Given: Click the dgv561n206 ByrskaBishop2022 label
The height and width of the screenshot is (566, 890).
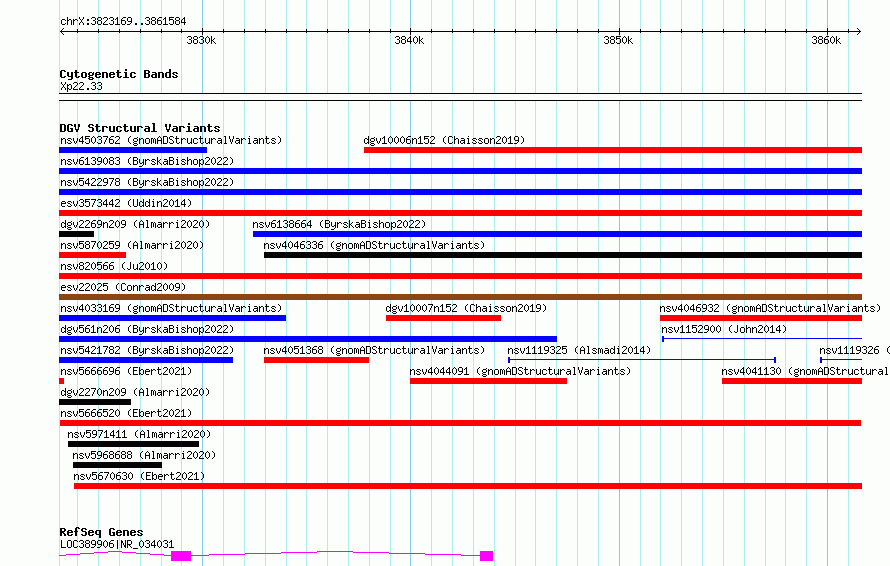Looking at the screenshot, I should pyautogui.click(x=147, y=329).
